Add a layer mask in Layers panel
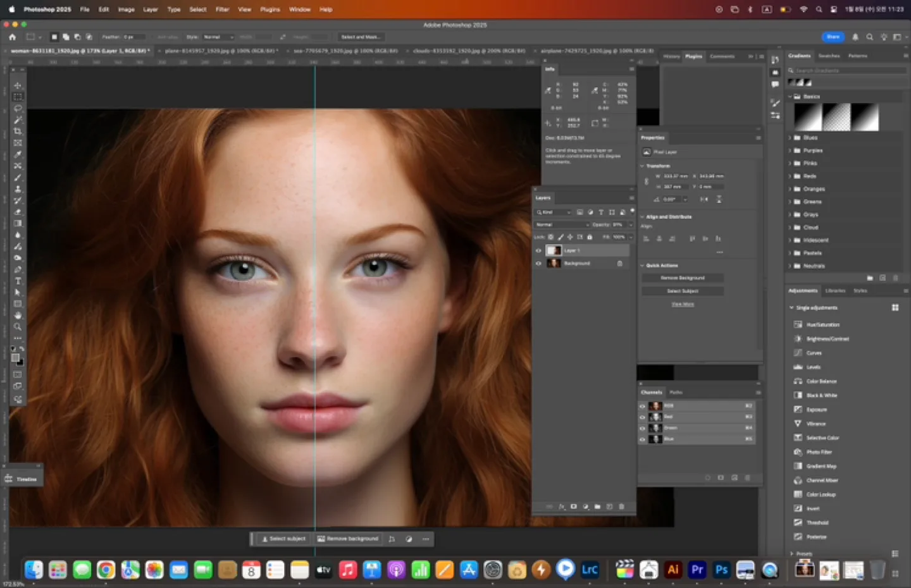 coord(574,506)
